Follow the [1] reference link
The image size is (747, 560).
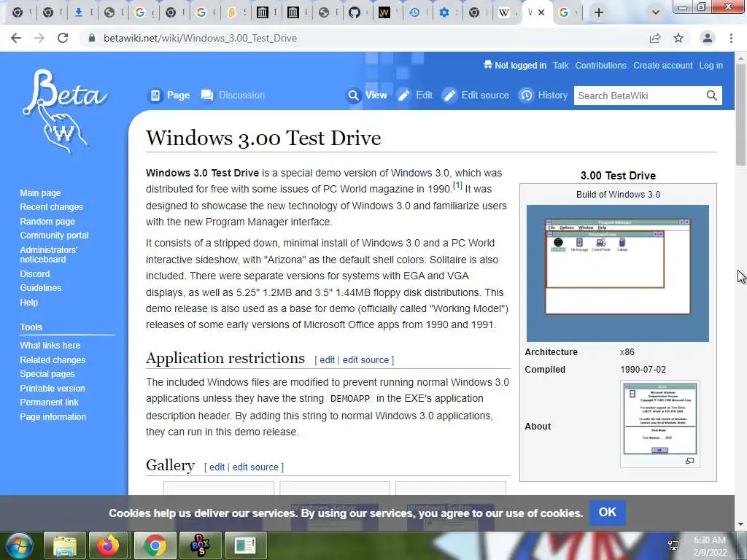pyautogui.click(x=457, y=185)
